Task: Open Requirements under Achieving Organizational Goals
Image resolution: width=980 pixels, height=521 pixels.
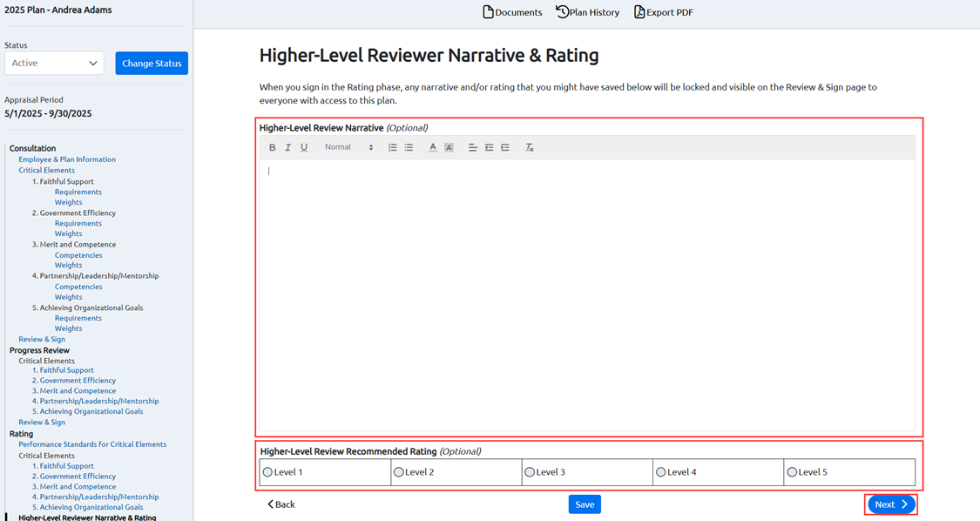Action: coord(78,318)
